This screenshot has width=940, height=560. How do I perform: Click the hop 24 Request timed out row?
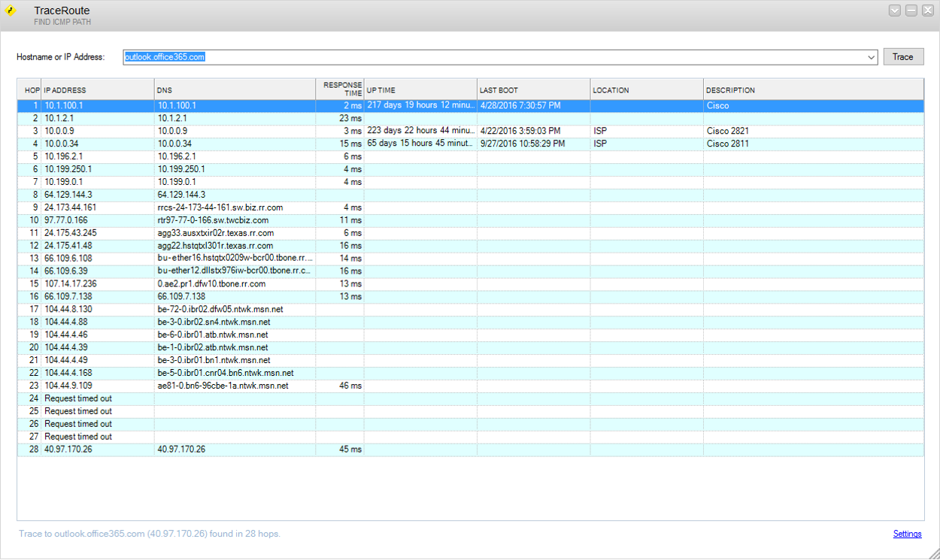[x=226, y=398]
